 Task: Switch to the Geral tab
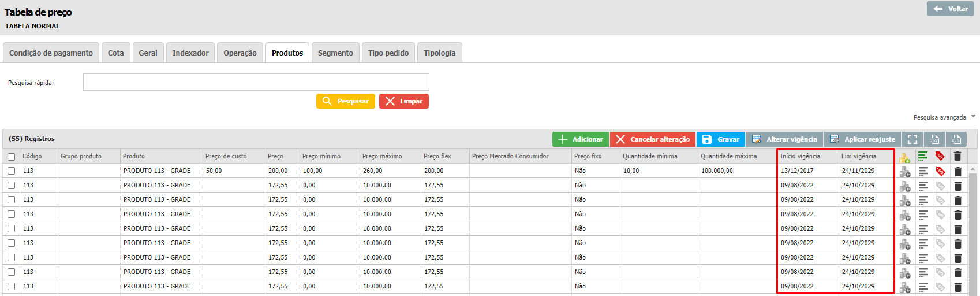[x=148, y=53]
